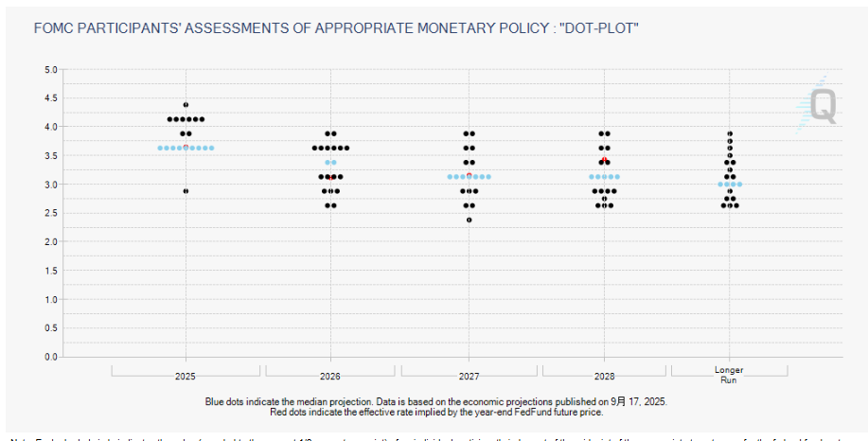Click the highest dot in the 2025 column
The image size is (868, 441).
[186, 105]
